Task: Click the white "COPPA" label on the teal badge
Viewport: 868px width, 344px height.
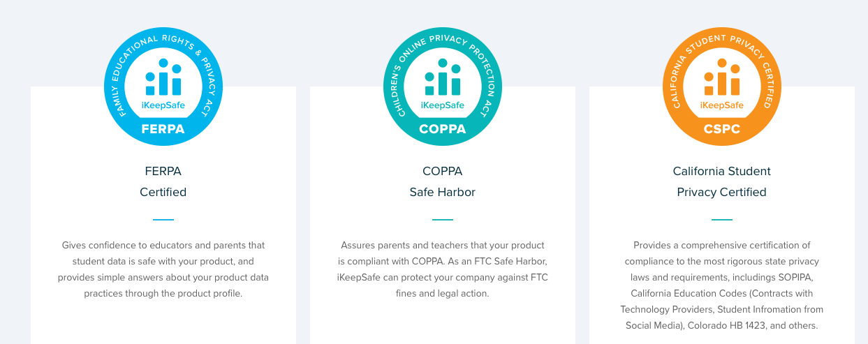Action: click(x=443, y=129)
